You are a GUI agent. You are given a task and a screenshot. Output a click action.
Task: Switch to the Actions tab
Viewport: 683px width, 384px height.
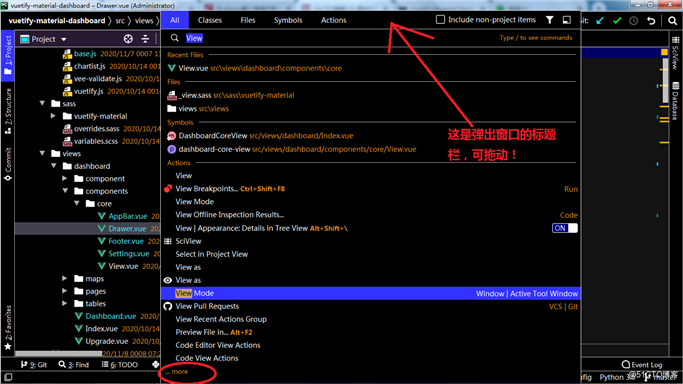333,20
